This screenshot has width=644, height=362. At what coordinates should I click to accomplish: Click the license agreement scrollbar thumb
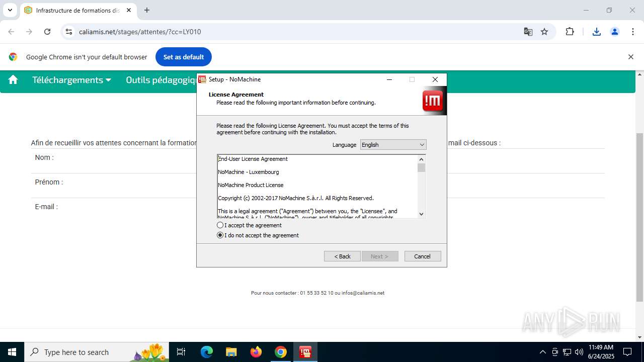(x=422, y=167)
